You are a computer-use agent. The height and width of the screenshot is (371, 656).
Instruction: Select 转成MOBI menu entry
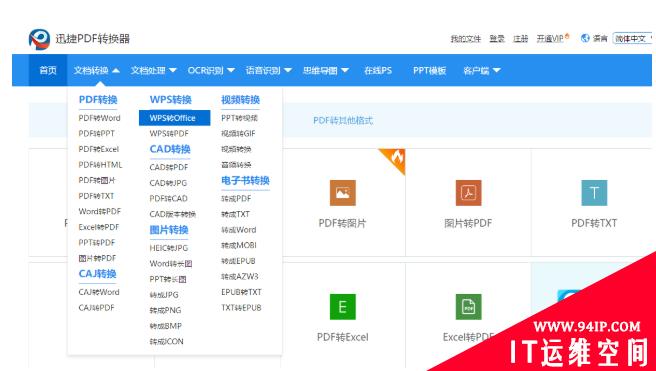239,245
